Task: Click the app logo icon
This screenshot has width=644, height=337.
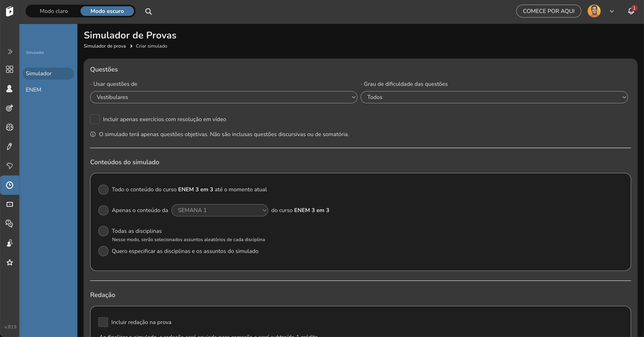Action: tap(9, 11)
